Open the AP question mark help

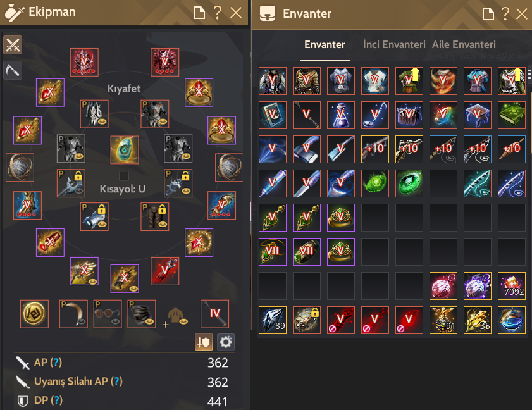56,363
